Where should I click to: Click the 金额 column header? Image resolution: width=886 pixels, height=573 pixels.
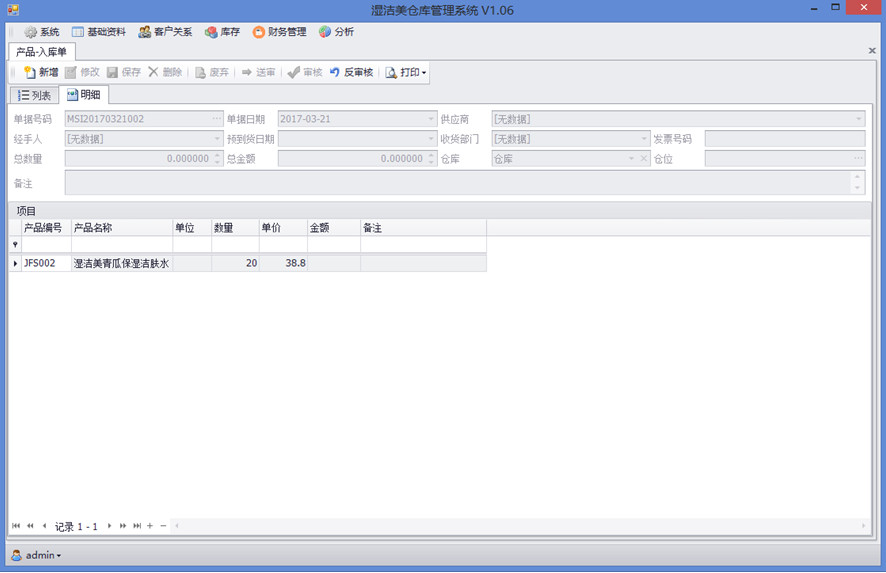click(333, 228)
